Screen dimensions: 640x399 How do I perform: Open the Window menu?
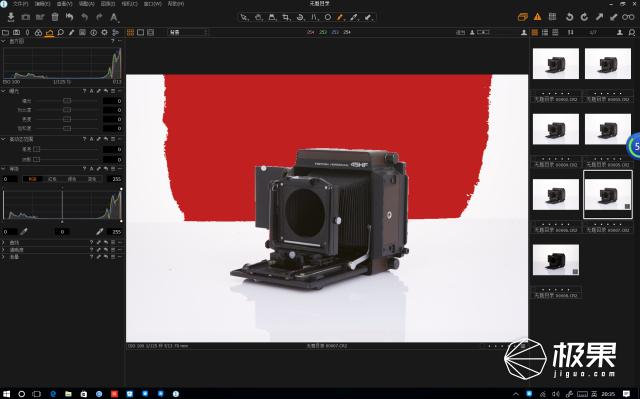[153, 4]
